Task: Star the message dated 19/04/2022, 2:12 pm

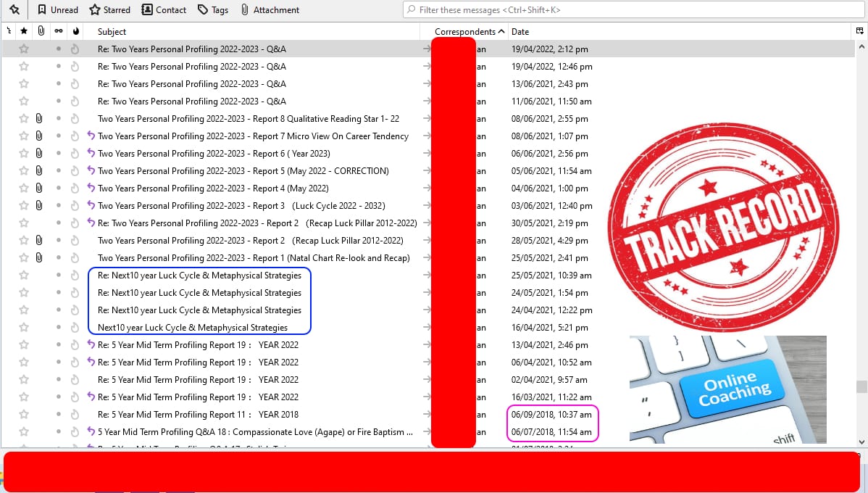Action: click(x=24, y=49)
